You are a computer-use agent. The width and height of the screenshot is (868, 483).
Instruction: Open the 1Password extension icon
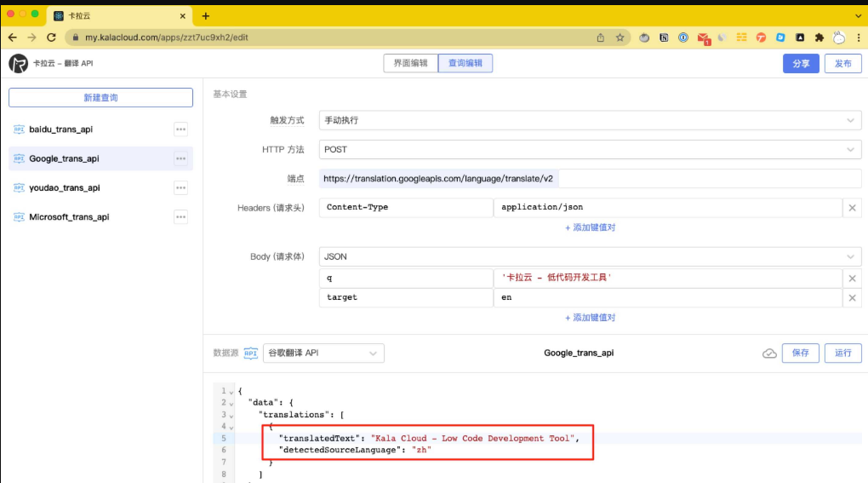click(x=683, y=37)
